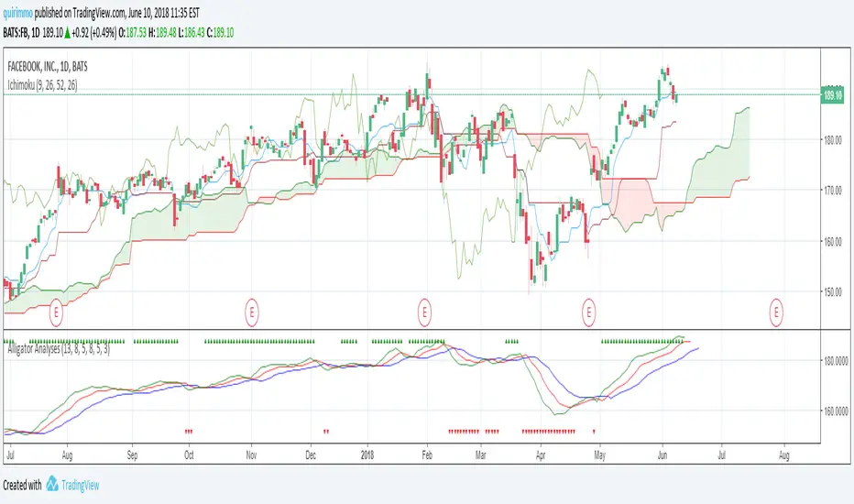The height and width of the screenshot is (504, 854).
Task: Click the Apr label on the time axis
Action: (x=541, y=455)
